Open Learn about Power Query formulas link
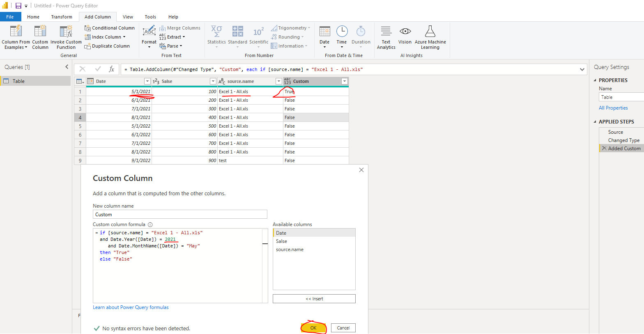Screen dimensions: 644x334 coord(131,307)
